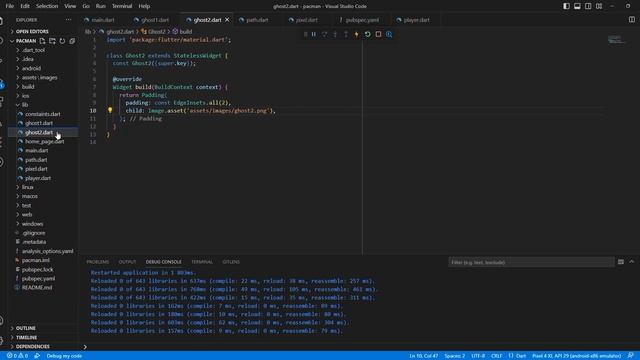Open notifications bell in status bar
The image size is (640, 360).
[631, 356]
